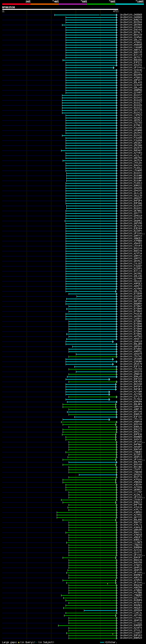Click hit label UniRef100_B3FES3

[131, 63]
